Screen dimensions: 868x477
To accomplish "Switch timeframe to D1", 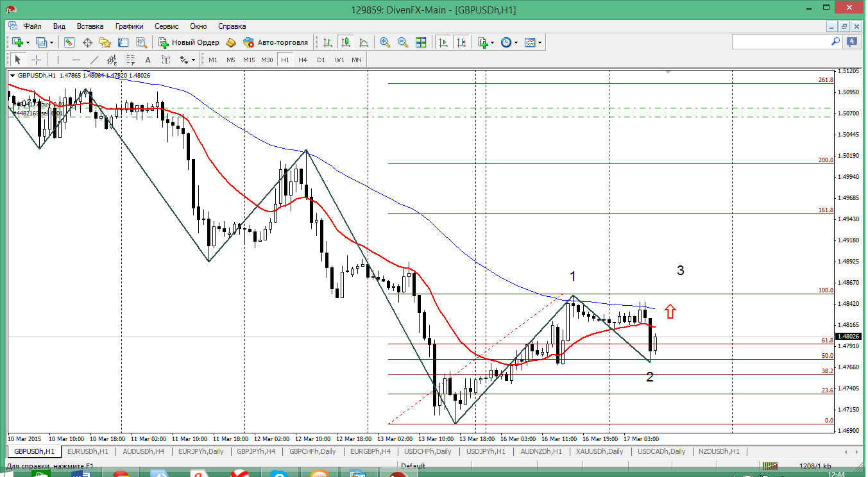I will [321, 60].
